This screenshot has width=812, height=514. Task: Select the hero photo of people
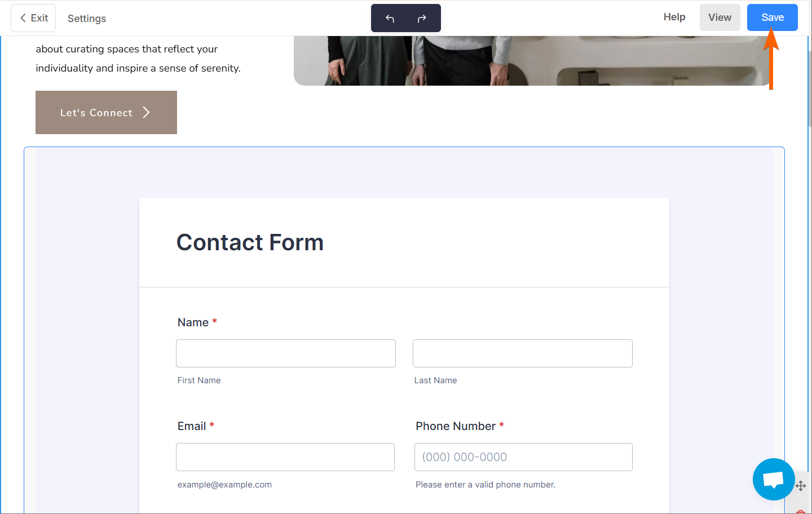530,60
